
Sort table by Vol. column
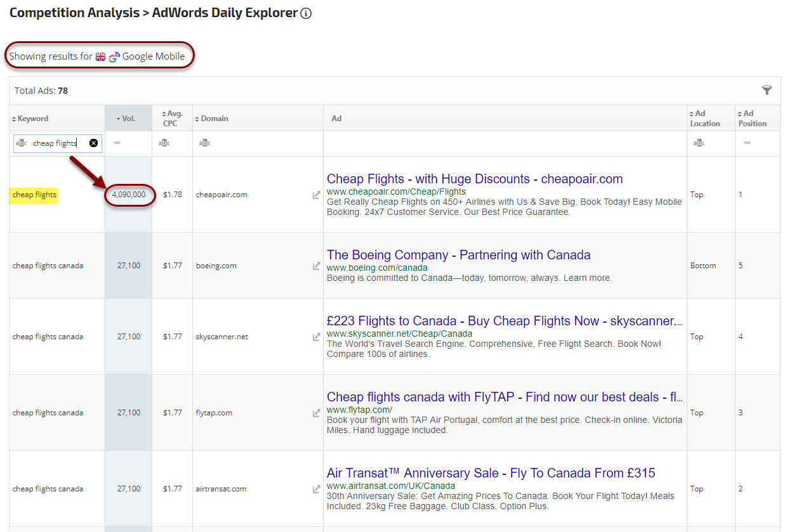click(128, 119)
